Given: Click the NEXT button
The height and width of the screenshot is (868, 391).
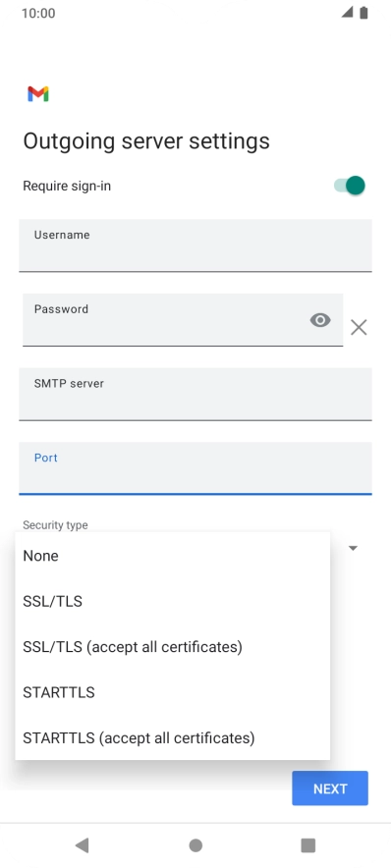Looking at the screenshot, I should click(x=330, y=788).
